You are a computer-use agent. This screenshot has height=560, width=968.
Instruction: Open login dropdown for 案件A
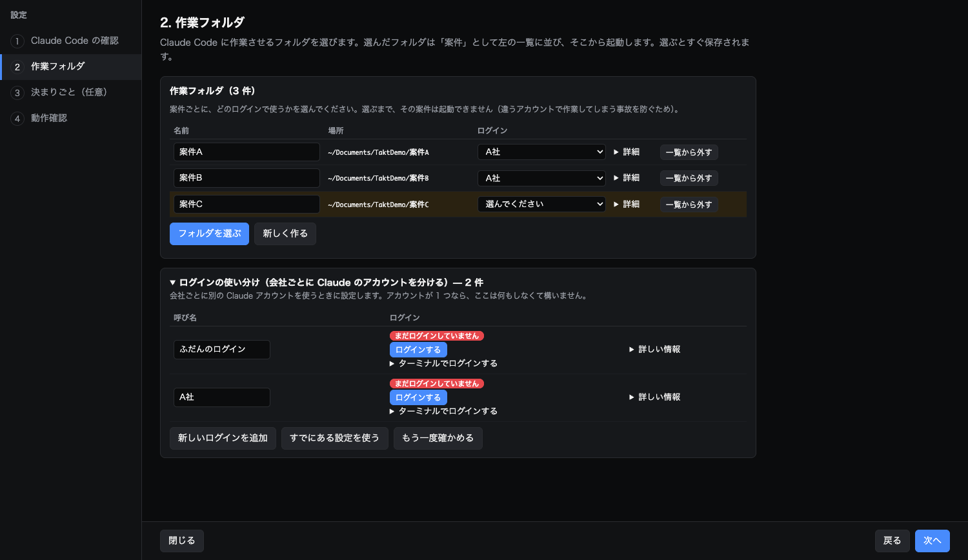click(x=541, y=152)
